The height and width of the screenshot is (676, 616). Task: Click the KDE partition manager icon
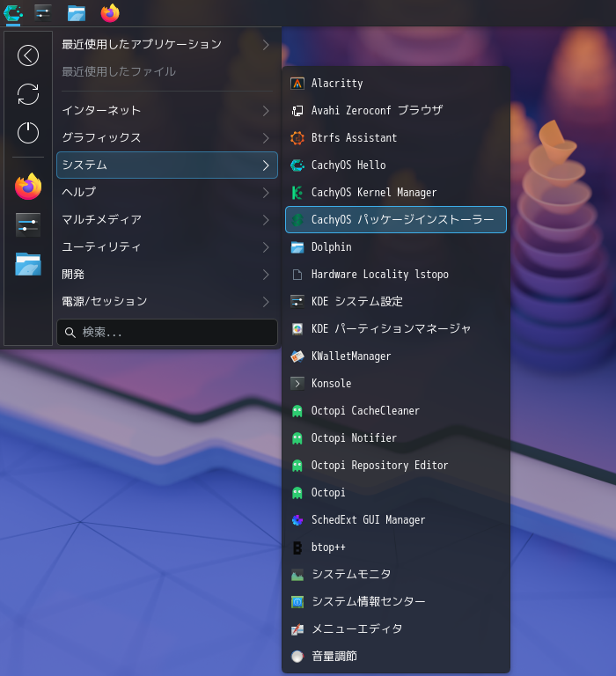point(297,329)
